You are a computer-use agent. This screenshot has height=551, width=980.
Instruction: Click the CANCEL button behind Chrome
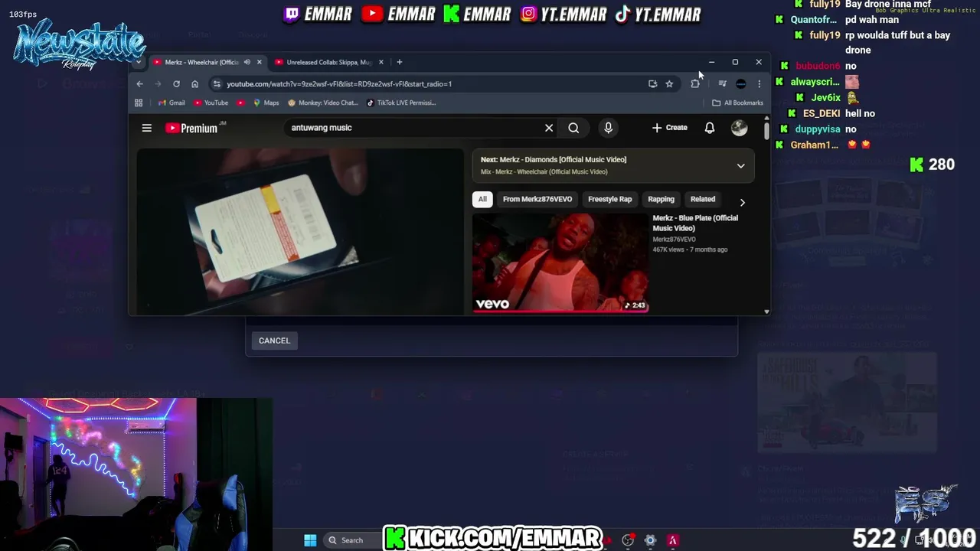point(274,341)
